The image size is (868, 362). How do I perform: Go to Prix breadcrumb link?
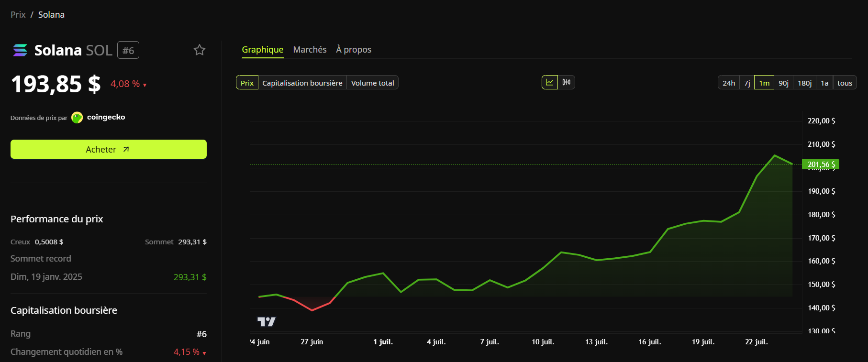pyautogui.click(x=18, y=15)
